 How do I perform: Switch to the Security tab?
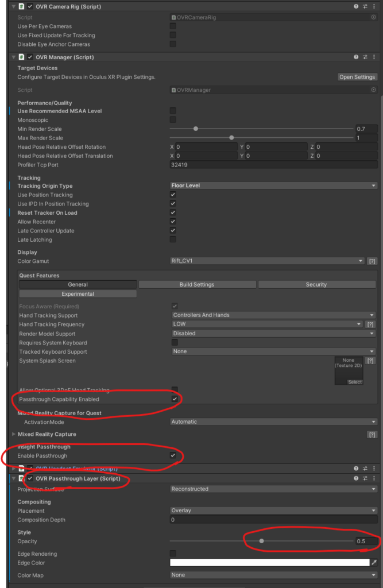point(316,285)
